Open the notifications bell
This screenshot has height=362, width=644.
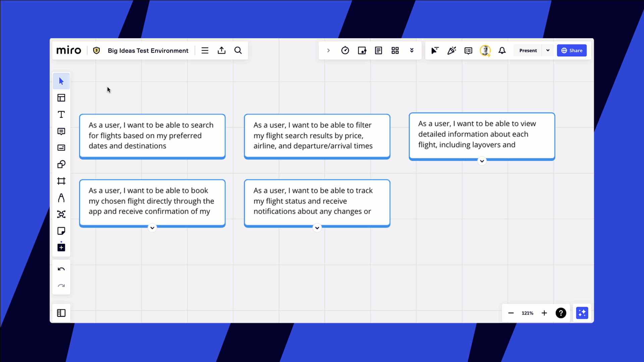[502, 50]
